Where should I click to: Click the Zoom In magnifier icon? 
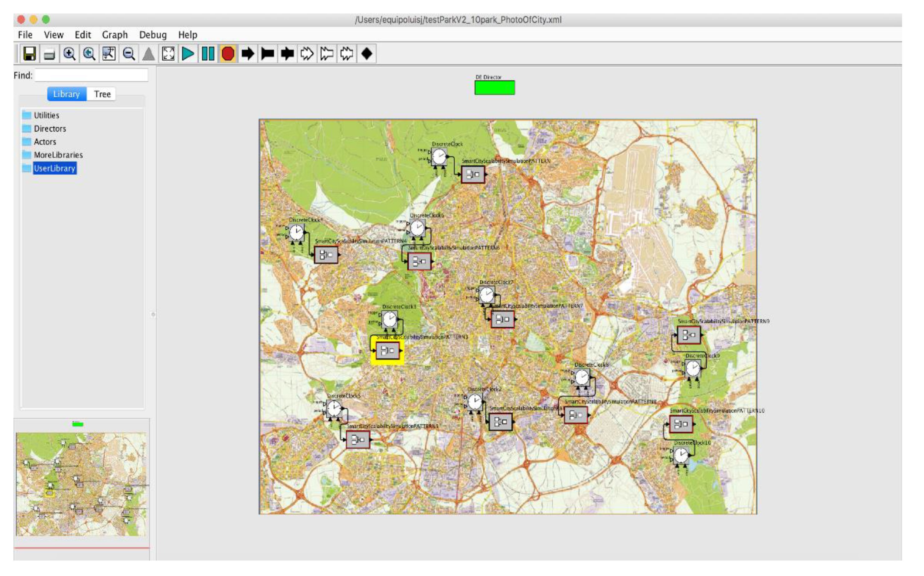(69, 54)
